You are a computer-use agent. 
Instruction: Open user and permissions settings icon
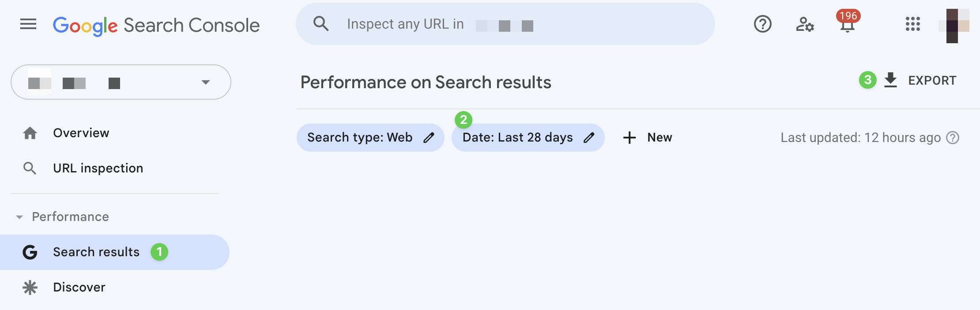[805, 24]
